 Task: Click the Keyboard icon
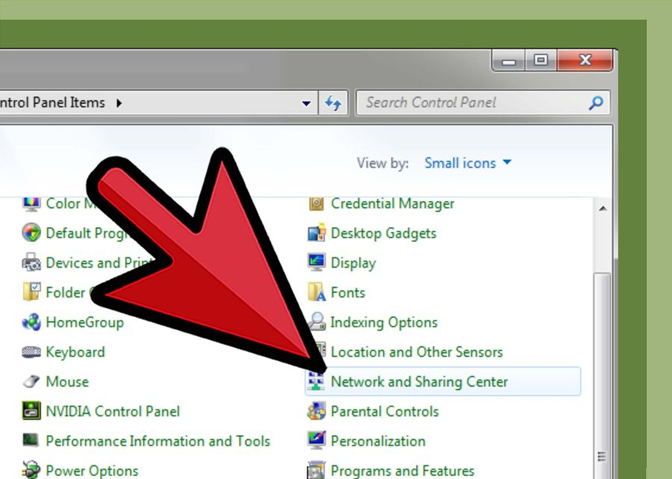click(31, 352)
